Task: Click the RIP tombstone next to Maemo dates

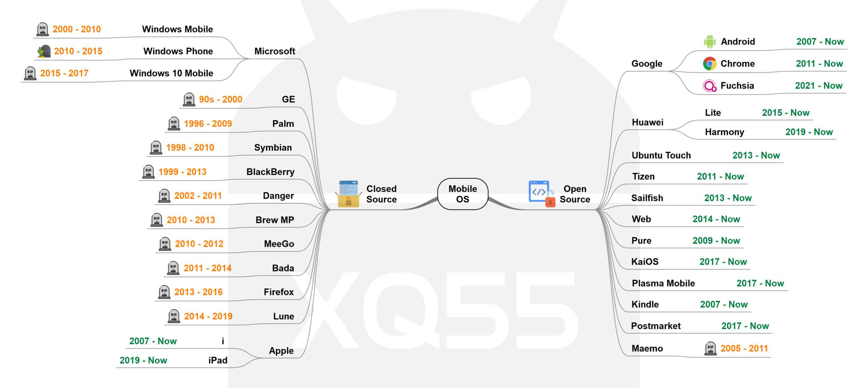Action: coord(710,348)
